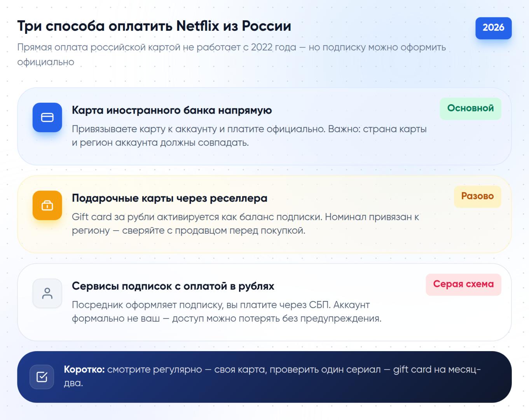Click description starting 'Gift card за рубли'
This screenshot has height=420, width=529.
click(245, 224)
